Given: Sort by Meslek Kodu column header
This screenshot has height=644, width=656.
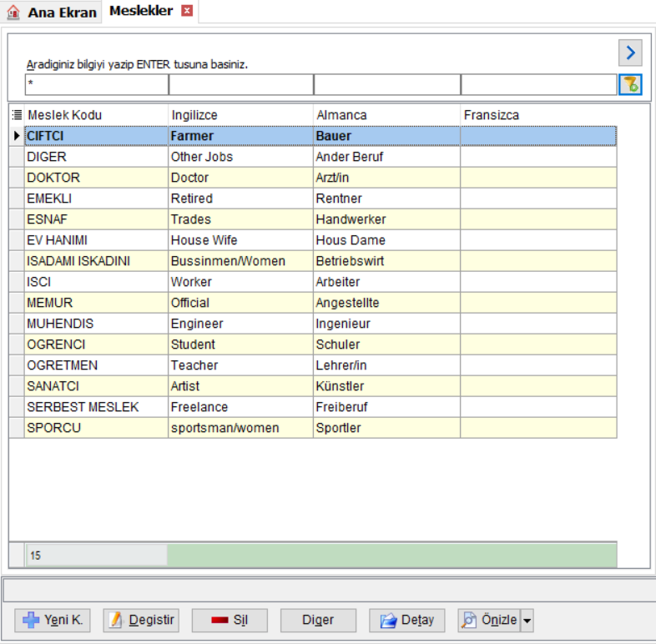Looking at the screenshot, I should 96,115.
